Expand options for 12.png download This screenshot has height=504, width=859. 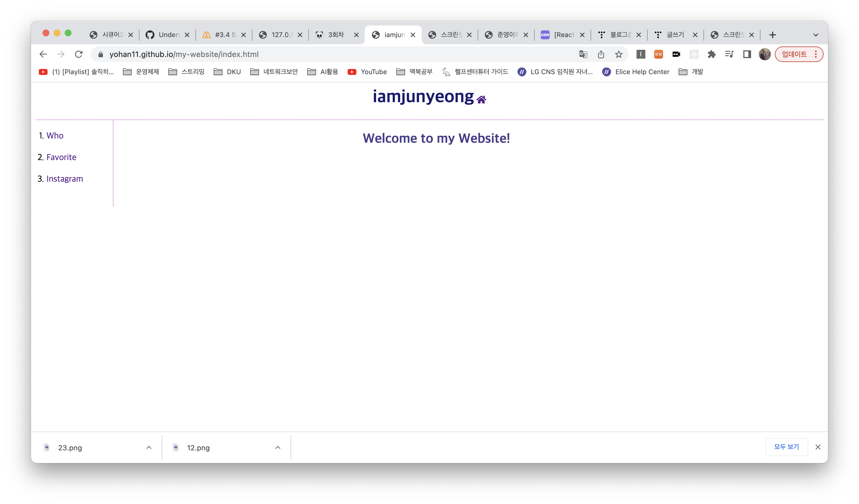pyautogui.click(x=278, y=448)
